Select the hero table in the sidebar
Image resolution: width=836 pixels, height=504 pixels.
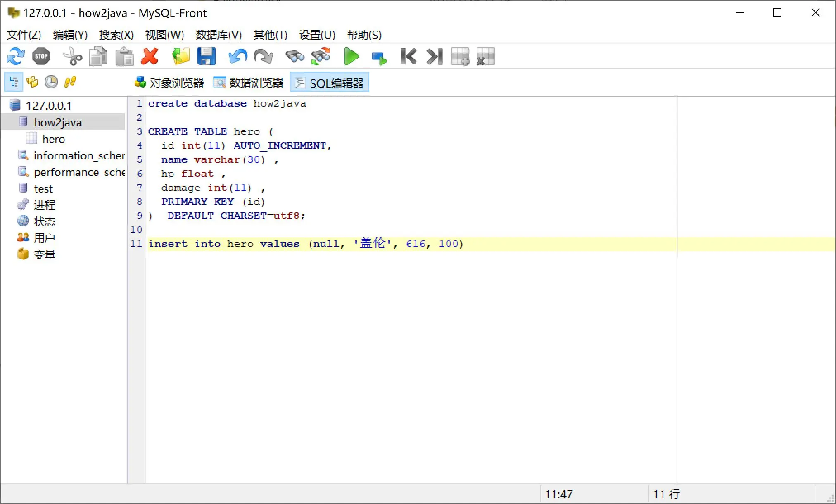[x=53, y=139]
